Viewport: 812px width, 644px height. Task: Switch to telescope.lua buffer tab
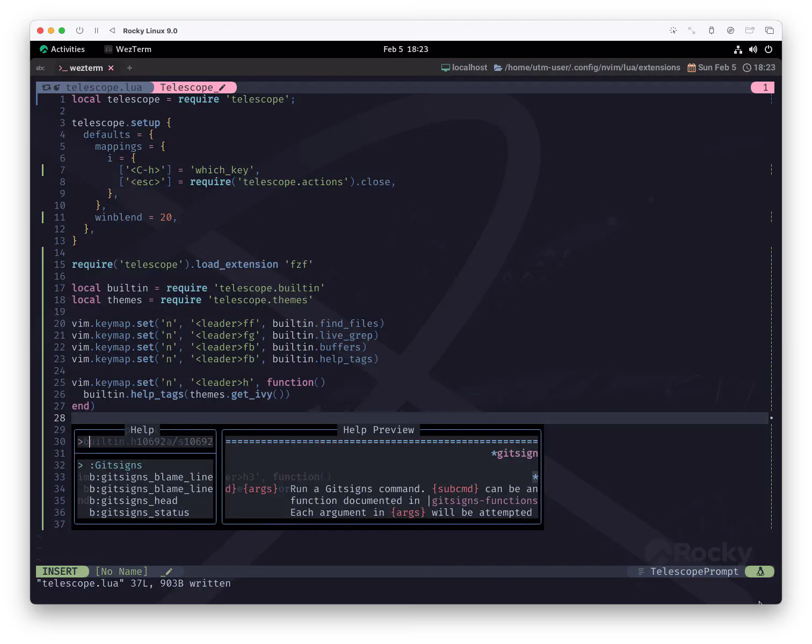(104, 87)
